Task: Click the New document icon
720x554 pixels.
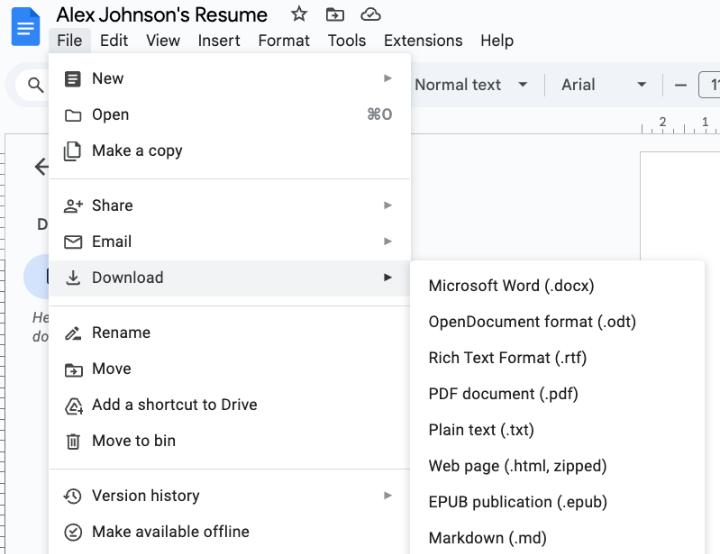Action: tap(73, 79)
